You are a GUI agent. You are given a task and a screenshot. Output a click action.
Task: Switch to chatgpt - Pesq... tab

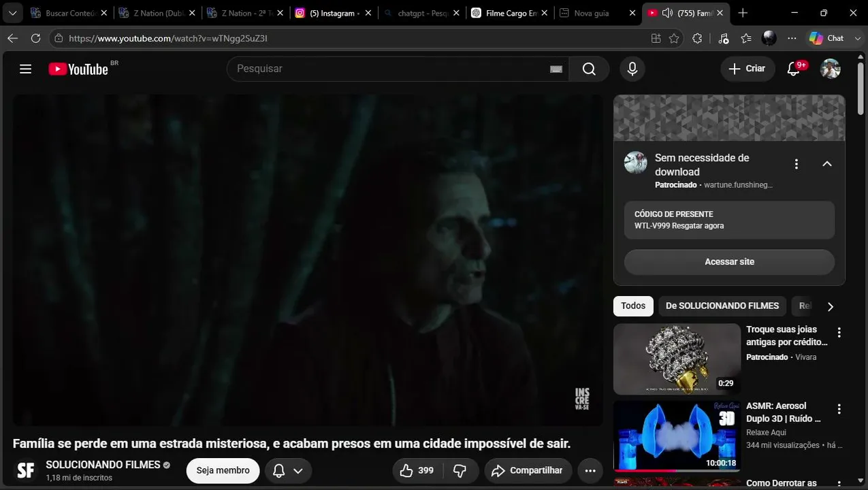click(x=422, y=13)
